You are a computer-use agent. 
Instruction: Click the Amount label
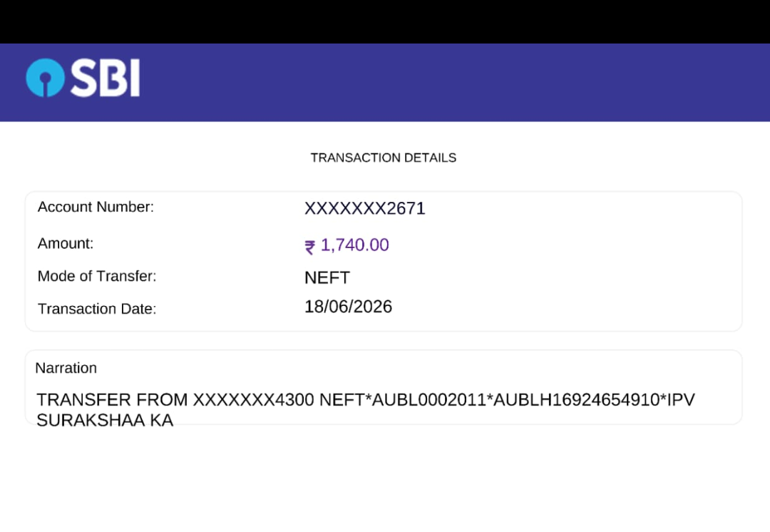[x=66, y=243]
